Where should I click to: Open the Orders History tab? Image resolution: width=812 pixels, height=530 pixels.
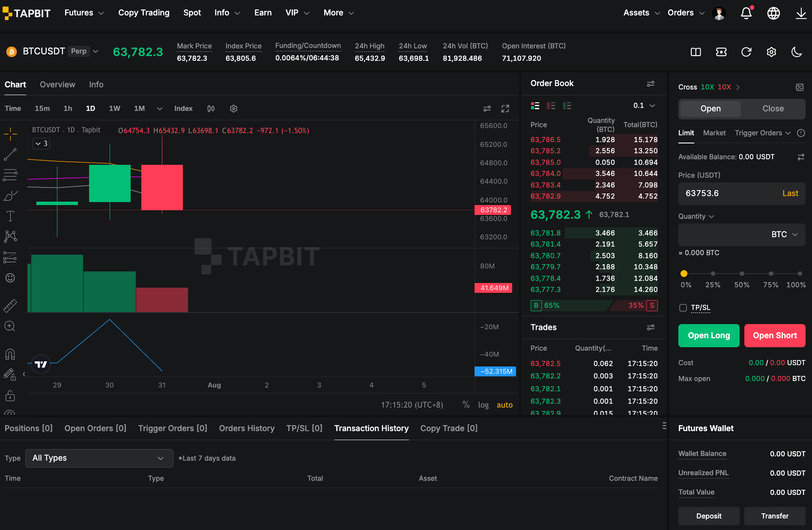(247, 429)
